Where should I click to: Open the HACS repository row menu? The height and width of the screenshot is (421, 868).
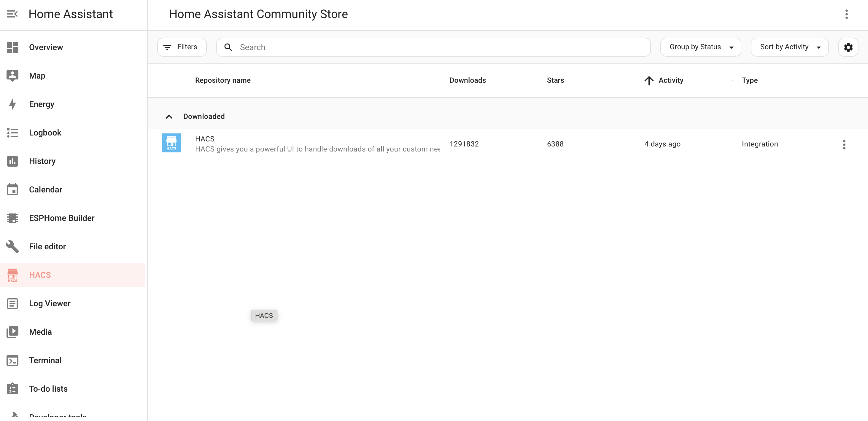click(844, 144)
